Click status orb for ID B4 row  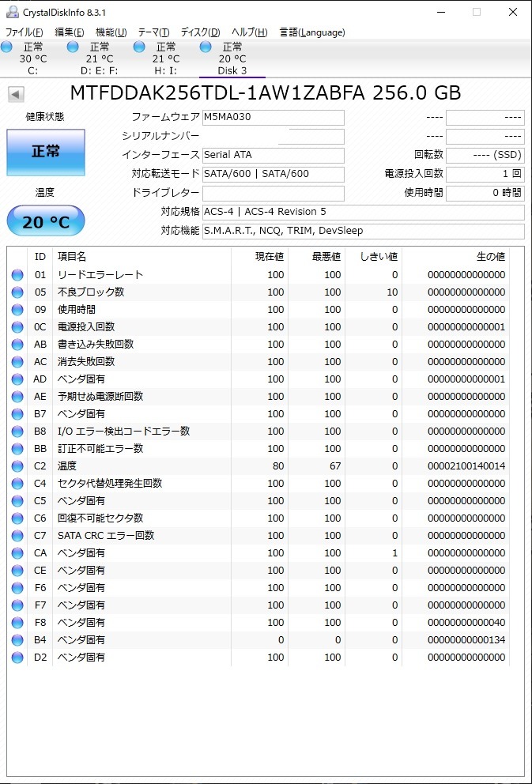click(x=17, y=640)
